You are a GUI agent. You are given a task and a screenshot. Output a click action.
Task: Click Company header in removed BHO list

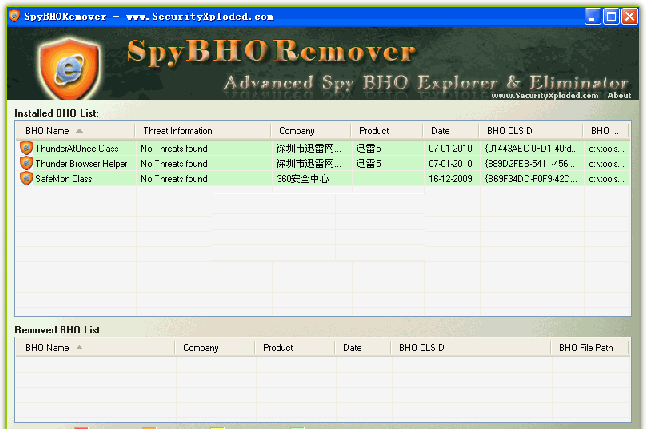[201, 348]
